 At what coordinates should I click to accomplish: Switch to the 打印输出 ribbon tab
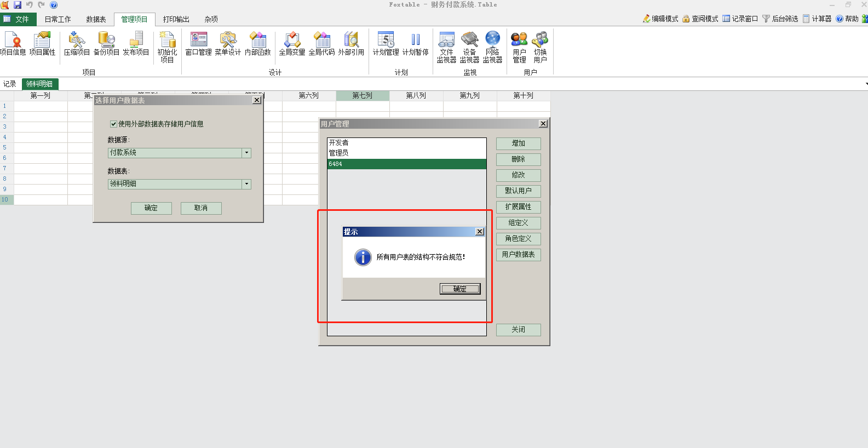point(176,19)
